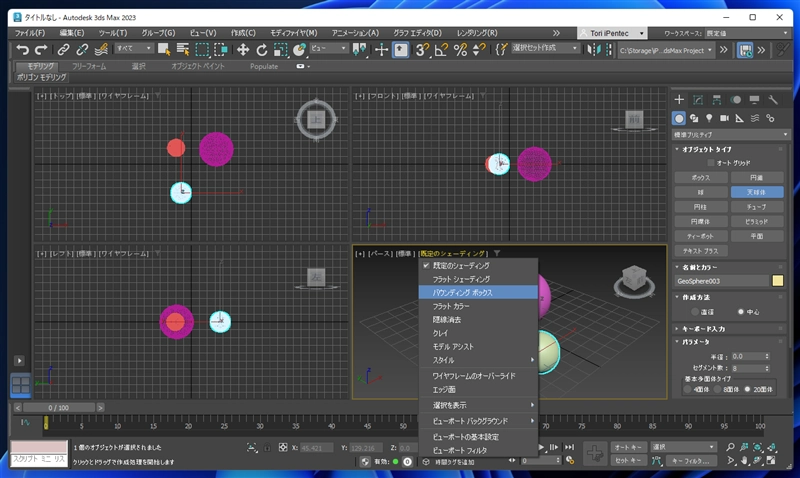Screen dimensions: 800x478
Task: Toggle the 3D Snaps icon
Action: pyautogui.click(x=422, y=49)
